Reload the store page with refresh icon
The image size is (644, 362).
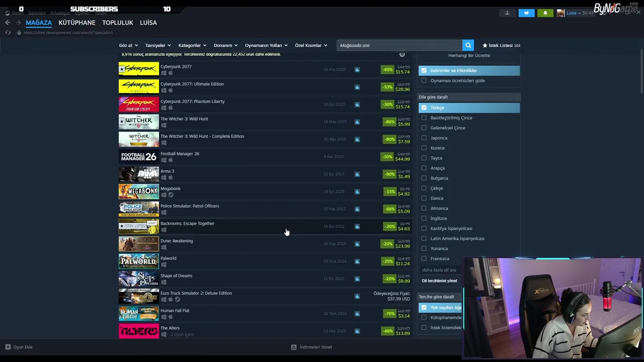[x=8, y=33]
